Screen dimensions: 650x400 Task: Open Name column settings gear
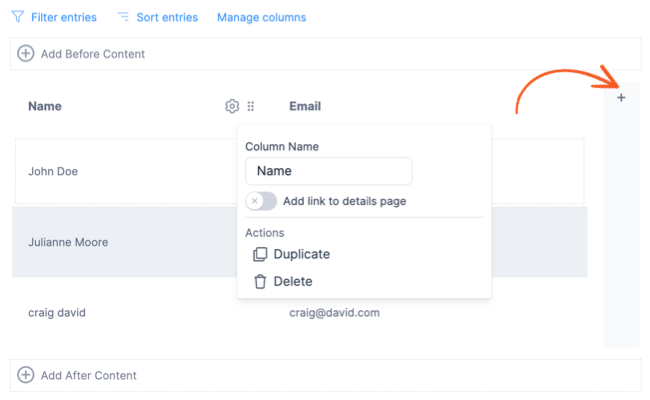232,106
